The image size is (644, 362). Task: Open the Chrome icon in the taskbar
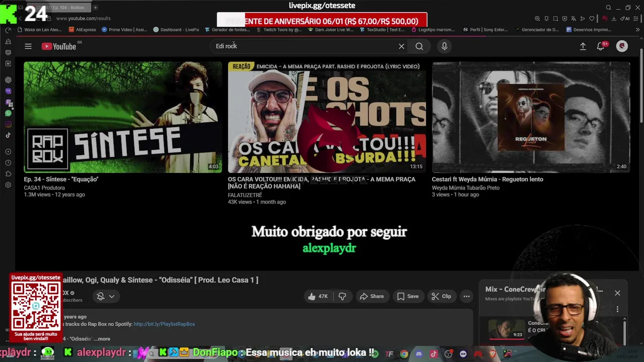point(404,354)
